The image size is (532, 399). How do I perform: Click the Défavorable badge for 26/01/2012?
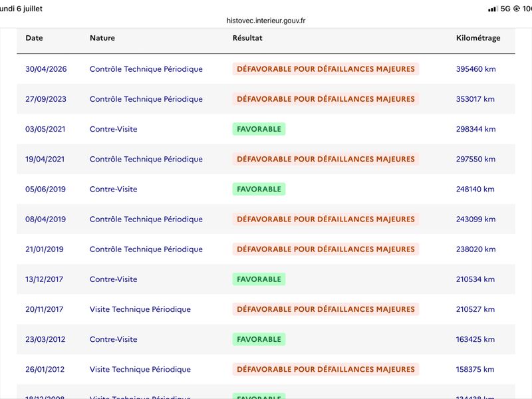[x=326, y=369]
